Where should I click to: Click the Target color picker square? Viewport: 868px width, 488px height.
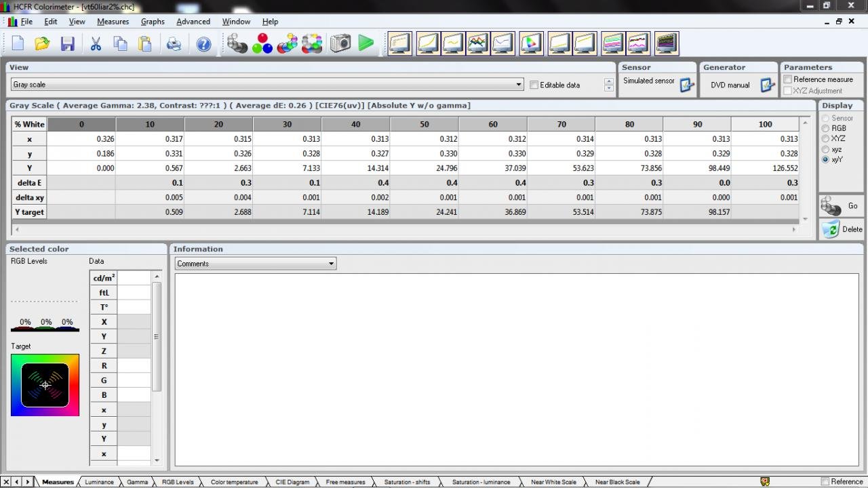coord(45,385)
